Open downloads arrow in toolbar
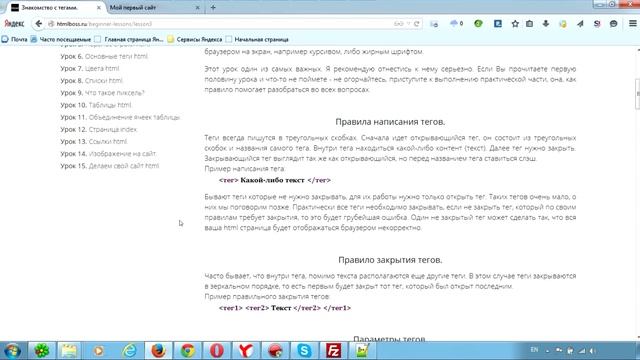This screenshot has width=640, height=360. click(546, 24)
